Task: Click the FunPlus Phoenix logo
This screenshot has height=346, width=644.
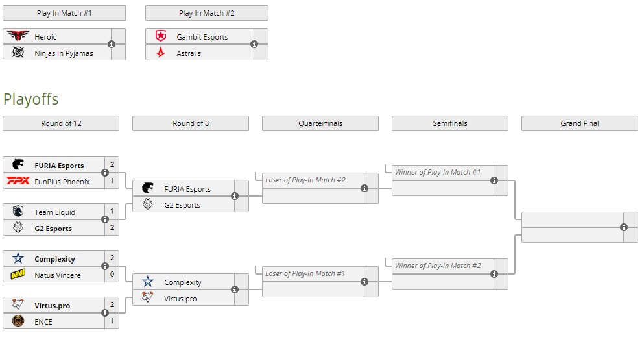Action: coord(18,181)
